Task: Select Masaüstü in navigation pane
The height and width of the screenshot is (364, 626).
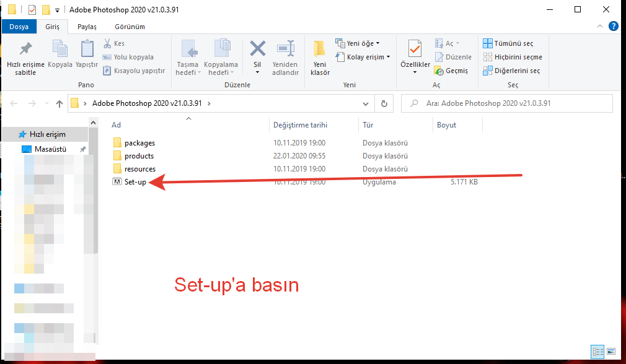Action: click(50, 149)
